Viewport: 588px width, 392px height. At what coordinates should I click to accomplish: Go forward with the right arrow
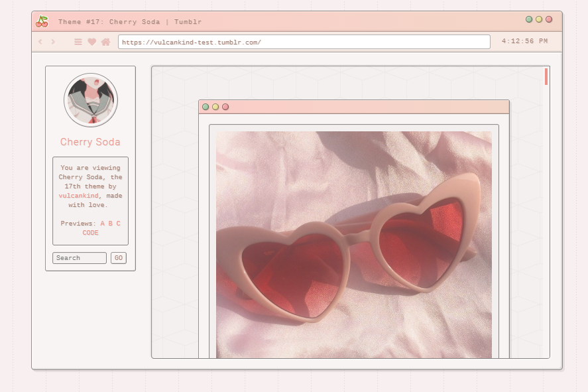[x=53, y=42]
